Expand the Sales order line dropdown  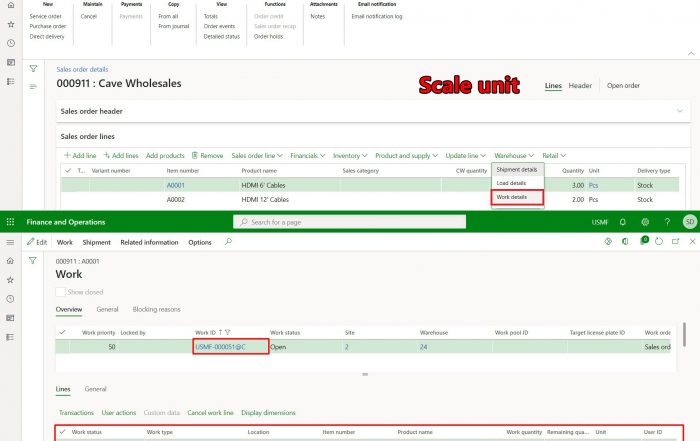(257, 155)
